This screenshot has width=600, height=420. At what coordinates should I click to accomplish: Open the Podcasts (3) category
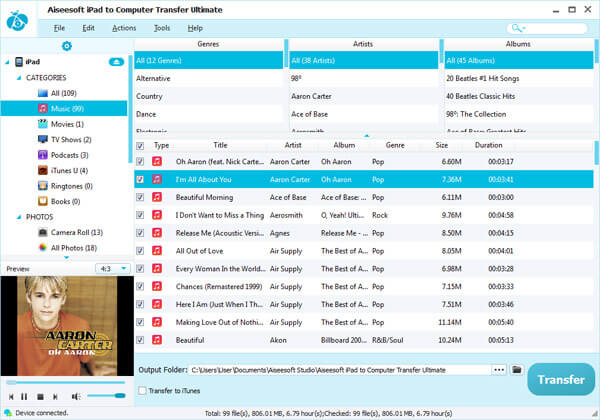point(63,155)
